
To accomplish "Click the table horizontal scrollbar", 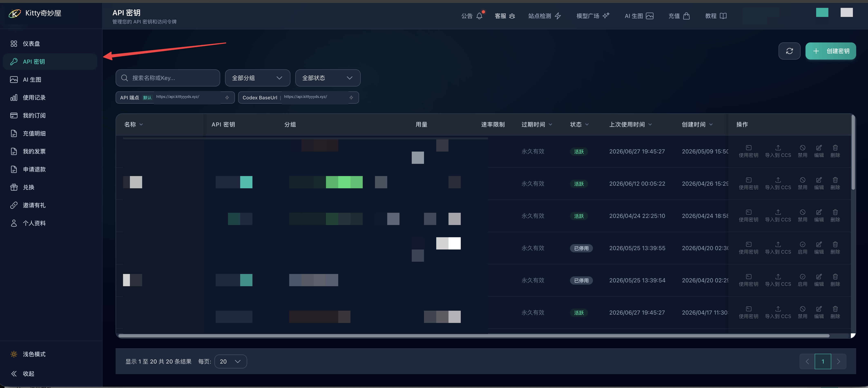I will click(x=474, y=336).
